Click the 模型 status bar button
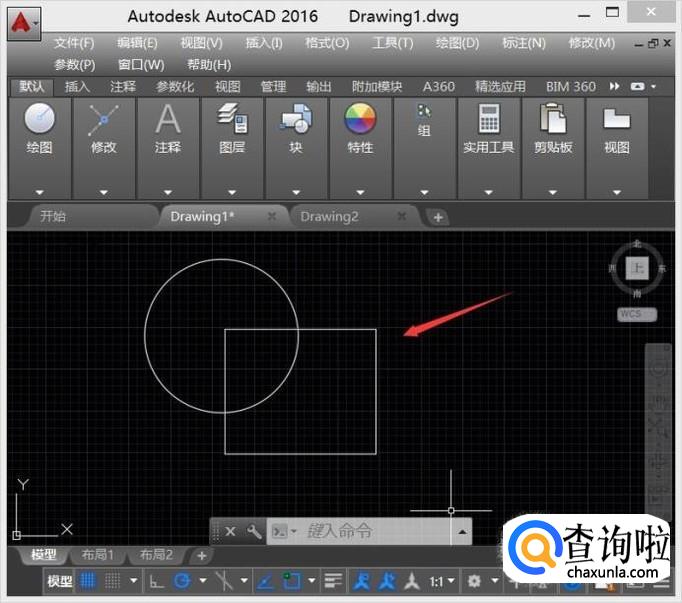682x603 pixels. pos(60,581)
